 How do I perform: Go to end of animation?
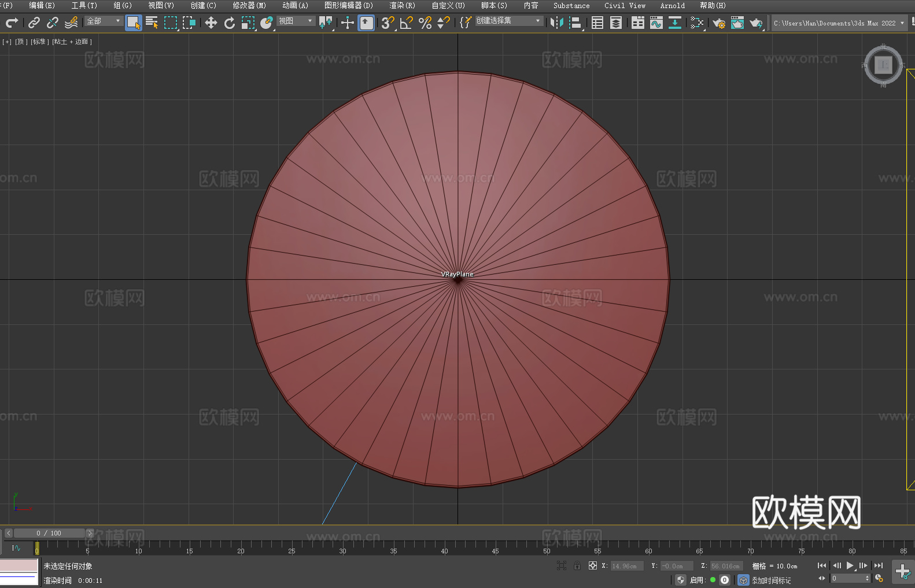point(878,565)
